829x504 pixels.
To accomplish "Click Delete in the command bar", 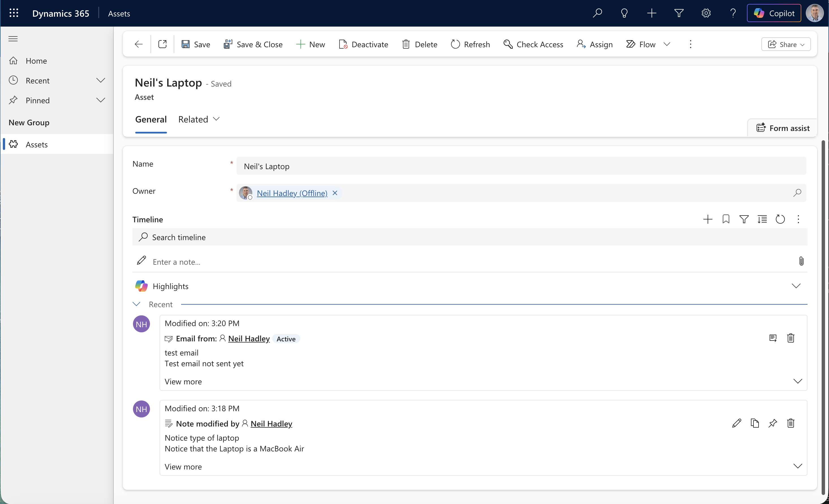I will pyautogui.click(x=420, y=44).
